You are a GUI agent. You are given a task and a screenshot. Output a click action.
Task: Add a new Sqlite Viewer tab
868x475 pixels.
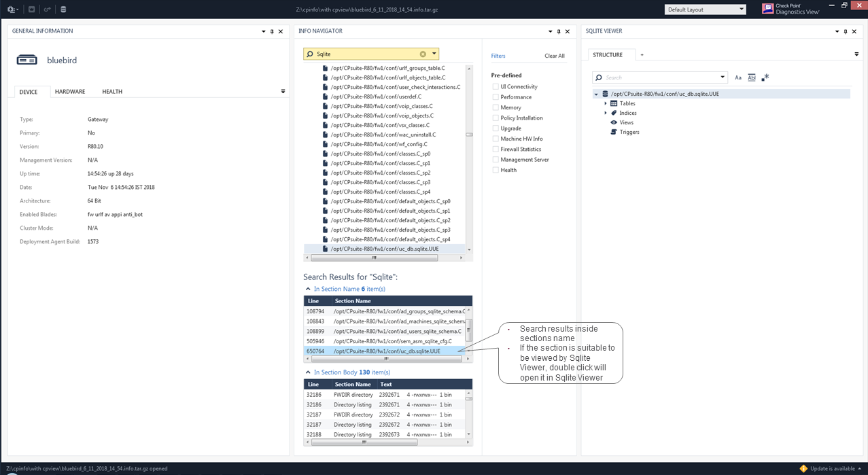pos(642,55)
